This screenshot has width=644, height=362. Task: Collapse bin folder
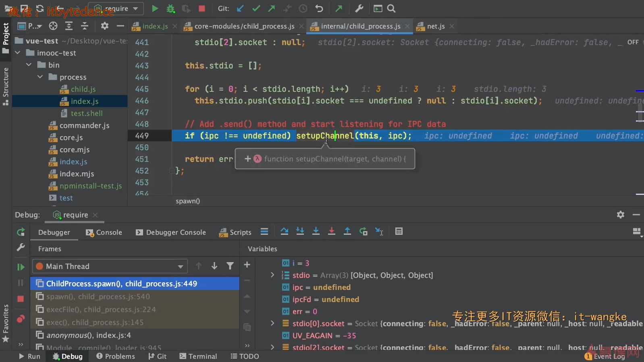29,65
